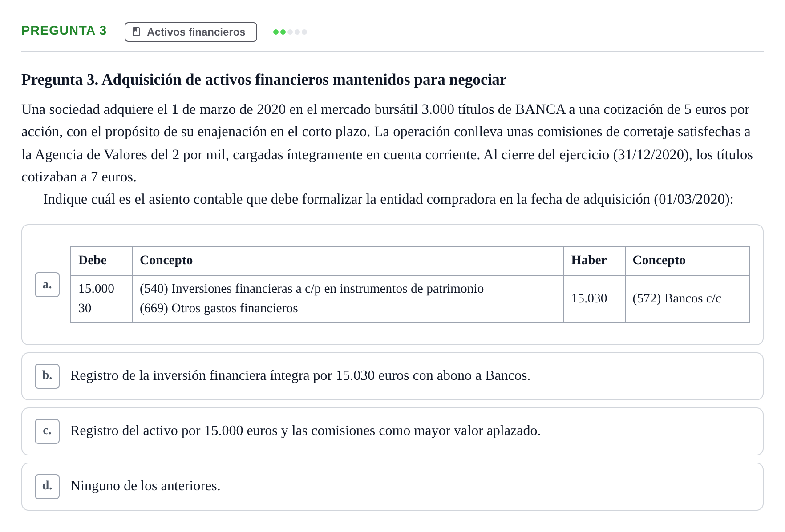
Task: Click the (540) Inversiones financieras entry
Action: point(312,289)
